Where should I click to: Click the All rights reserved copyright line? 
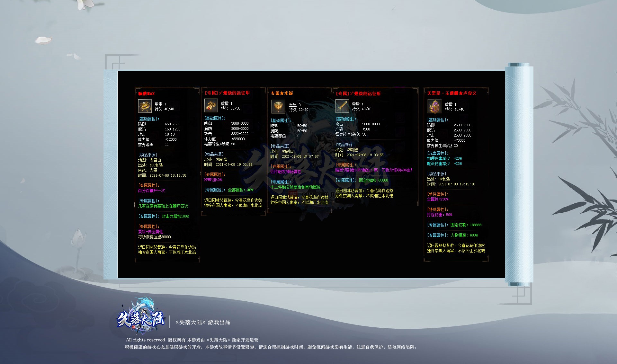pyautogui.click(x=192, y=340)
